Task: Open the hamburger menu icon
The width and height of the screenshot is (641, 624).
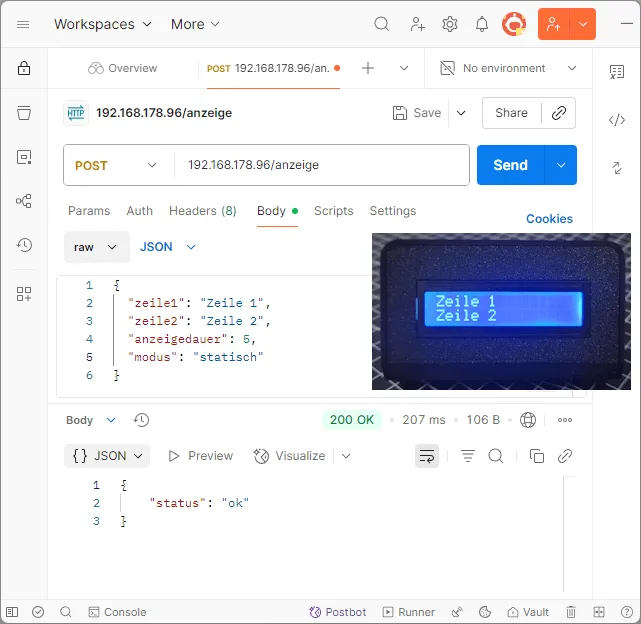Action: click(x=24, y=24)
